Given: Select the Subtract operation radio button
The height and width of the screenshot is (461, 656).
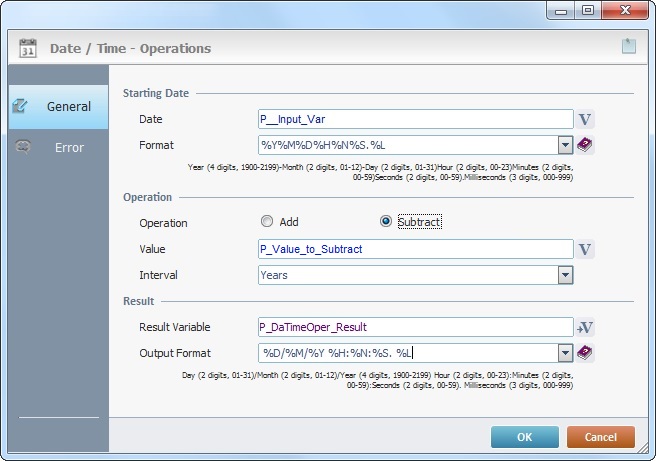Looking at the screenshot, I should [386, 222].
